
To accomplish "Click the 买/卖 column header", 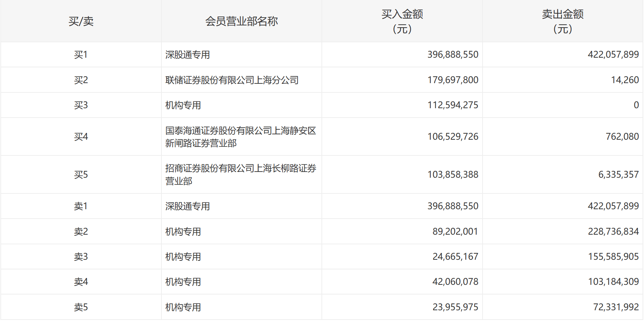I will point(81,21).
